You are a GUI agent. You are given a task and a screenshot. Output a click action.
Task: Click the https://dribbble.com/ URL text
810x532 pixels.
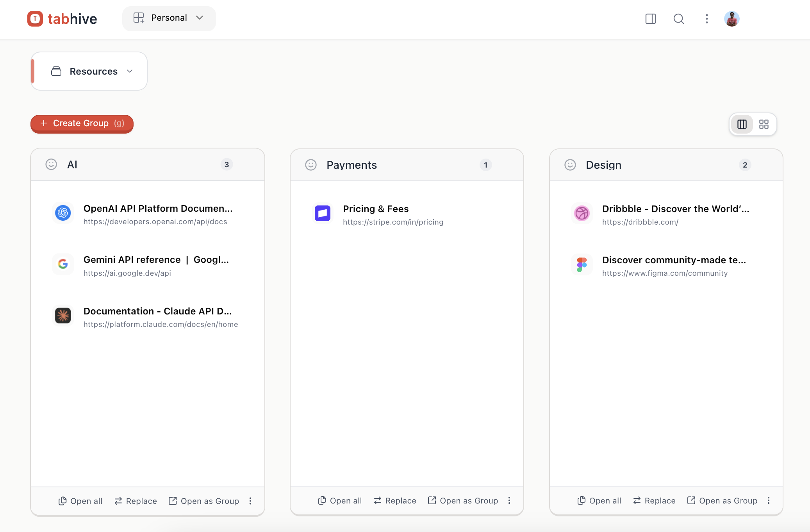[641, 222]
